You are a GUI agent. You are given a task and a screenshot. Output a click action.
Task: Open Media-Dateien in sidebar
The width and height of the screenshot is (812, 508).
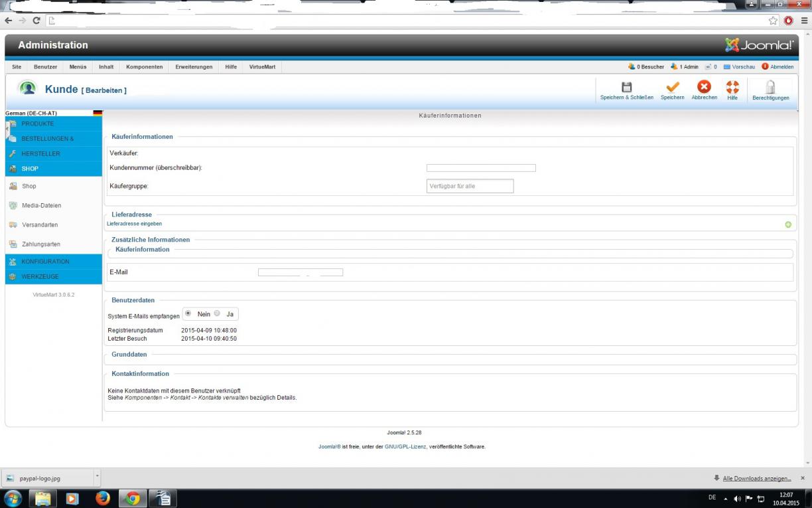pyautogui.click(x=41, y=206)
